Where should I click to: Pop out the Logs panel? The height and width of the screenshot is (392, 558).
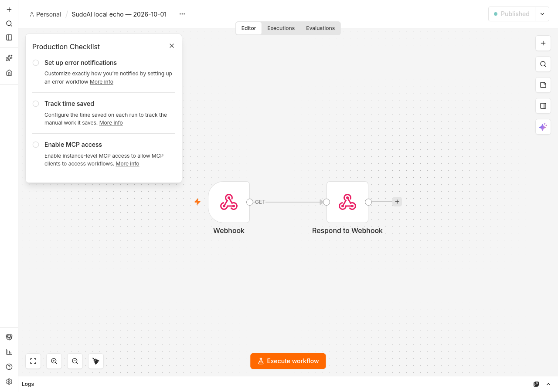(536, 384)
